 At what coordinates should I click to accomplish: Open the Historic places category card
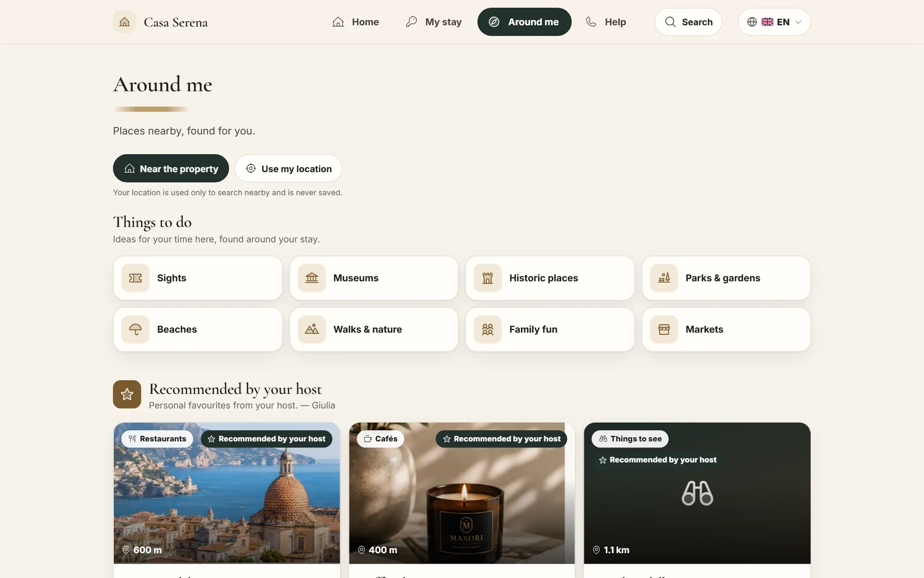tap(550, 278)
